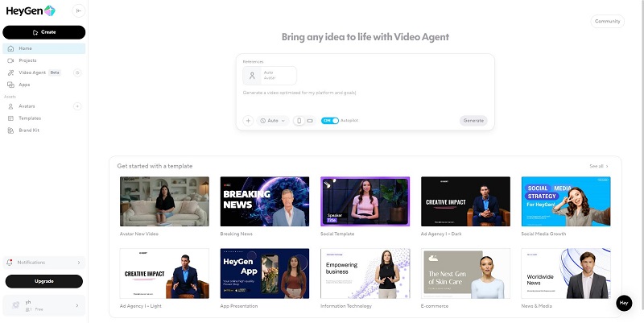The height and width of the screenshot is (323, 644).
Task: Open Breaking News template thumbnail
Action: point(265,201)
